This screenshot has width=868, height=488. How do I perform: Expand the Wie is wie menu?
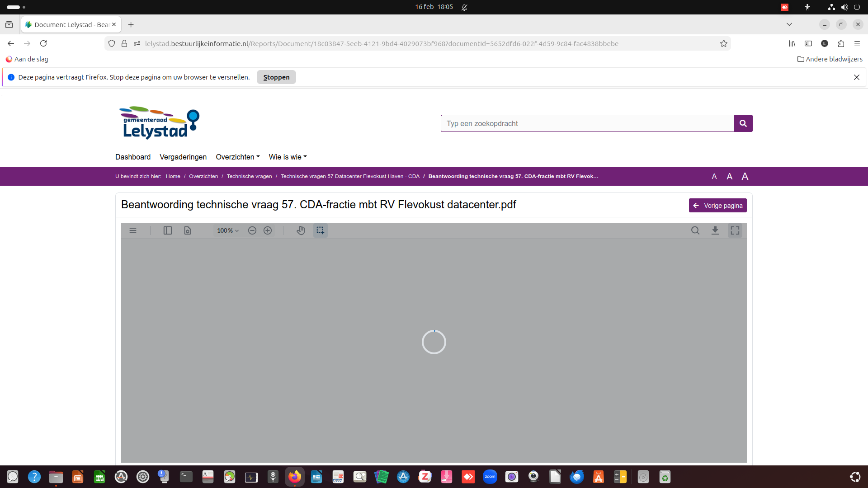(288, 157)
